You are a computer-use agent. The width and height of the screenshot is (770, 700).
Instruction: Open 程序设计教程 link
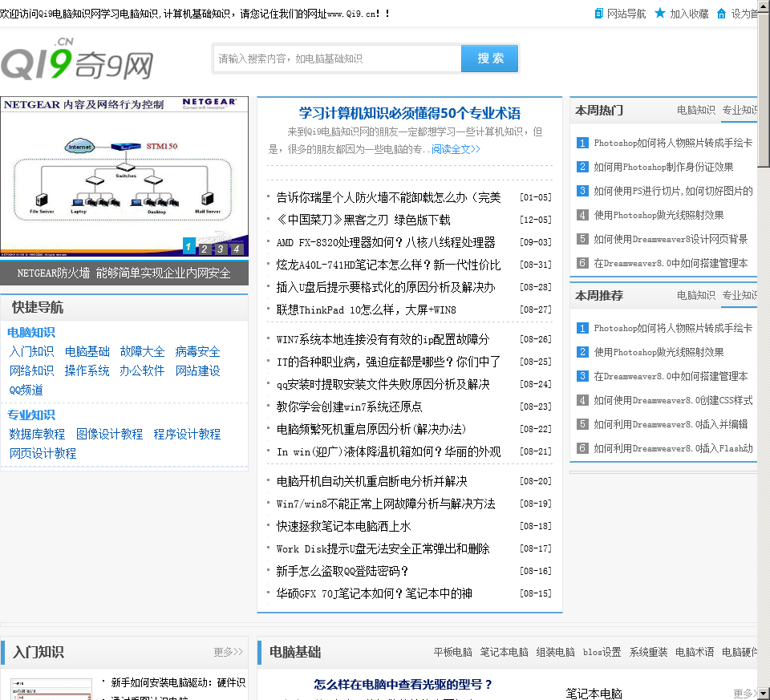pos(187,434)
